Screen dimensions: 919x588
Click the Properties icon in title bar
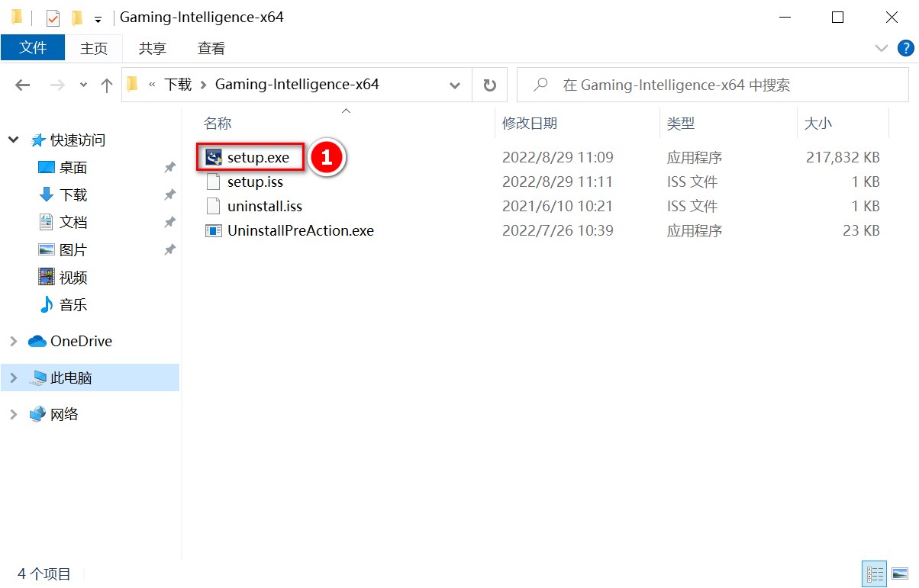pos(53,18)
